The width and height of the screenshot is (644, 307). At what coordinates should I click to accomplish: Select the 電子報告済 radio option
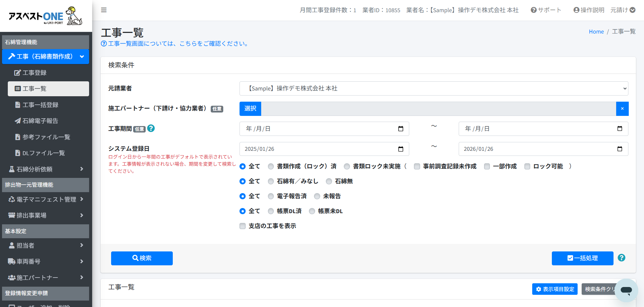point(271,196)
